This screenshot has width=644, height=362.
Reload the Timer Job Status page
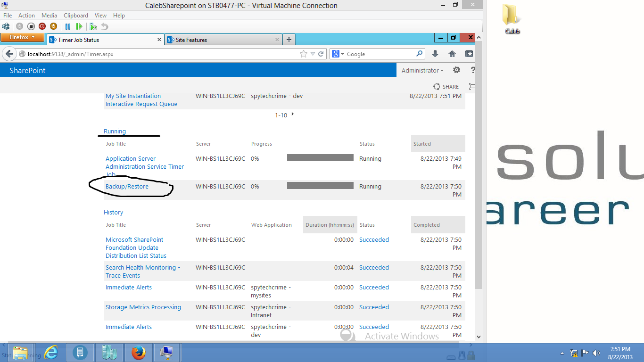pyautogui.click(x=321, y=54)
